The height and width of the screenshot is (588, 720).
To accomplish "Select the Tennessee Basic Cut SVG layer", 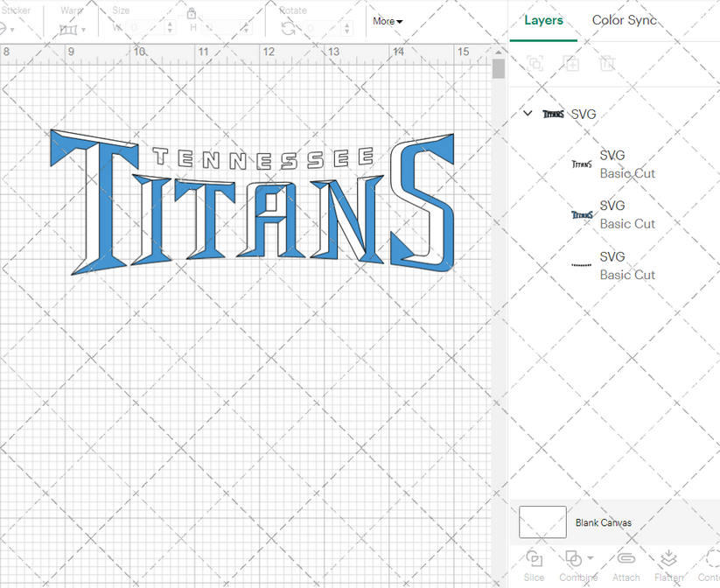I will click(628, 265).
